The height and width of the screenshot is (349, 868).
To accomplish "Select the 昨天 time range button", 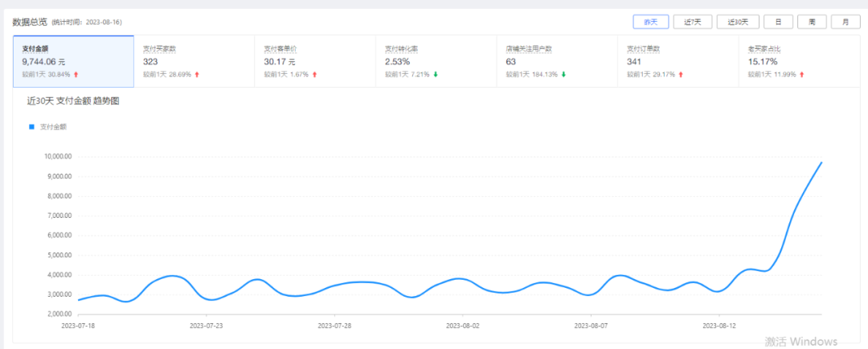I will (x=650, y=22).
